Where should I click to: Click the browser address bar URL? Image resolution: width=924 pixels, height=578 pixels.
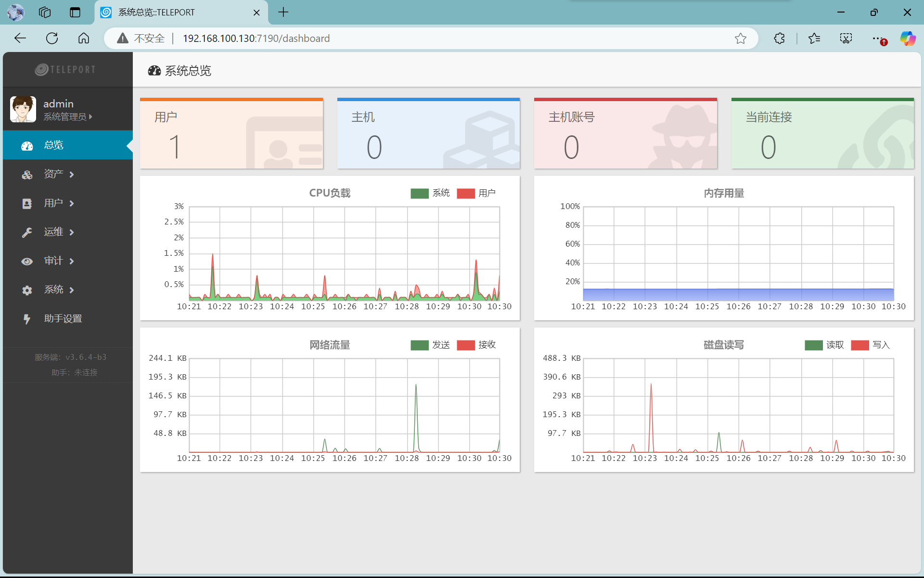coord(256,39)
